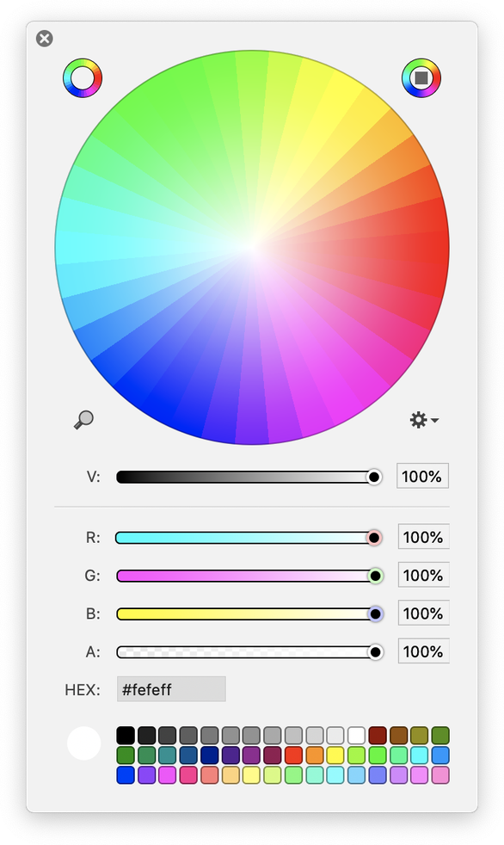Pick pure red area on color wheel edge

click(x=439, y=248)
